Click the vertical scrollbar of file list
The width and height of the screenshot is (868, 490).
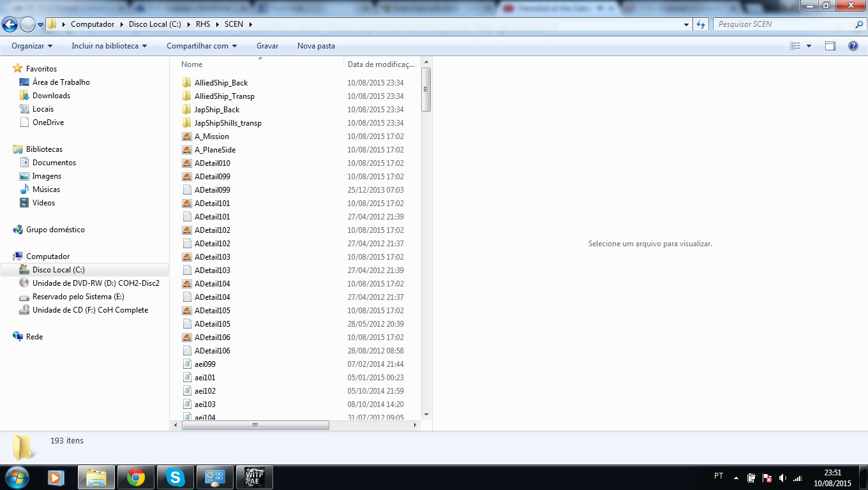[x=426, y=89]
